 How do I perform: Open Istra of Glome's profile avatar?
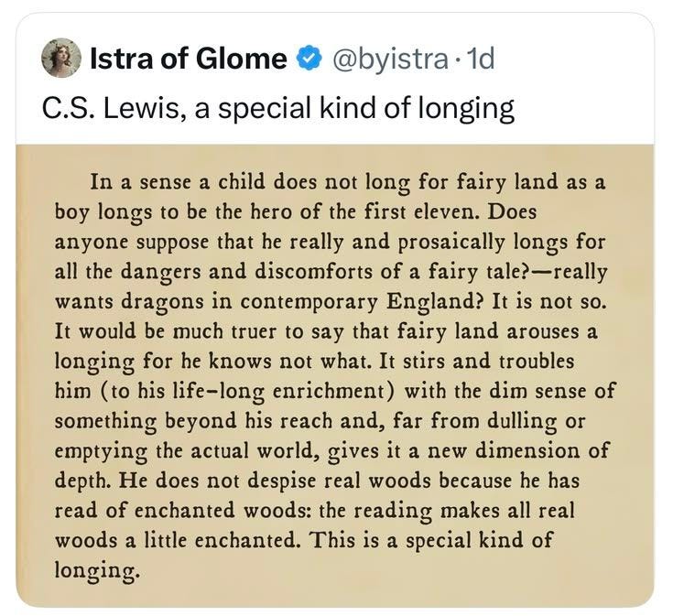[x=61, y=58]
